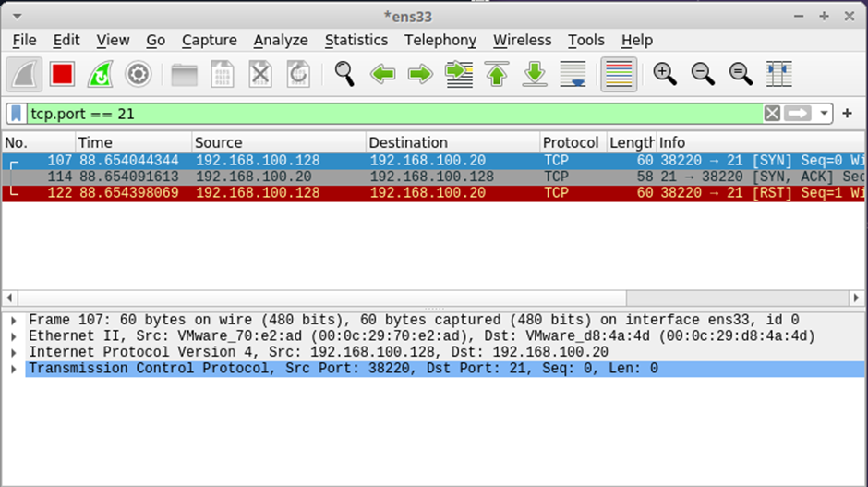Screen dimensions: 868x487
Task: Open the File menu
Action: tap(24, 40)
